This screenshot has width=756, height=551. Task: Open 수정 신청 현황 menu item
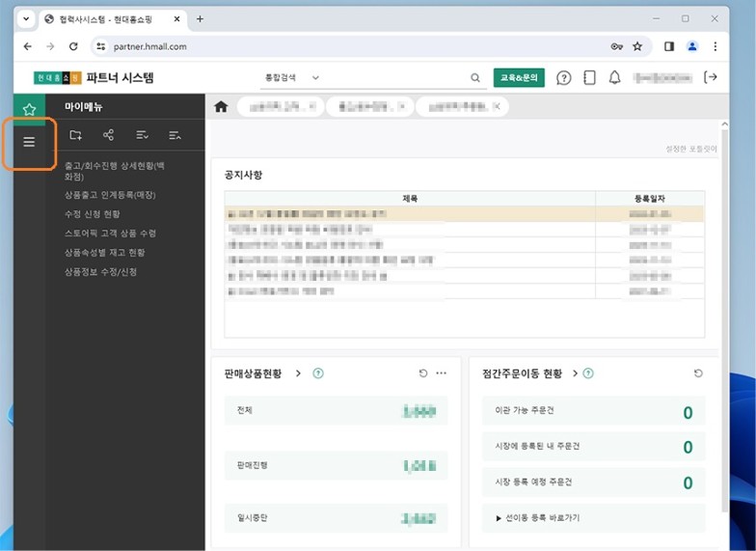93,214
